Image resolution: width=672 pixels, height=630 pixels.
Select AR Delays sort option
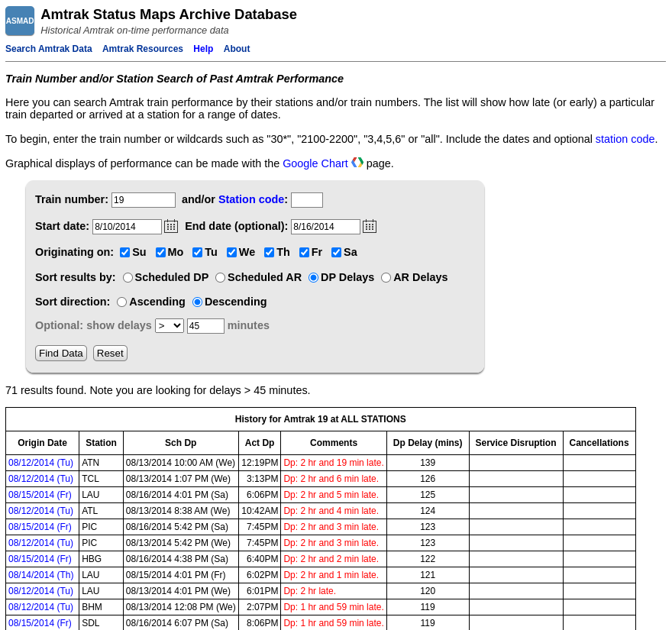(x=386, y=278)
